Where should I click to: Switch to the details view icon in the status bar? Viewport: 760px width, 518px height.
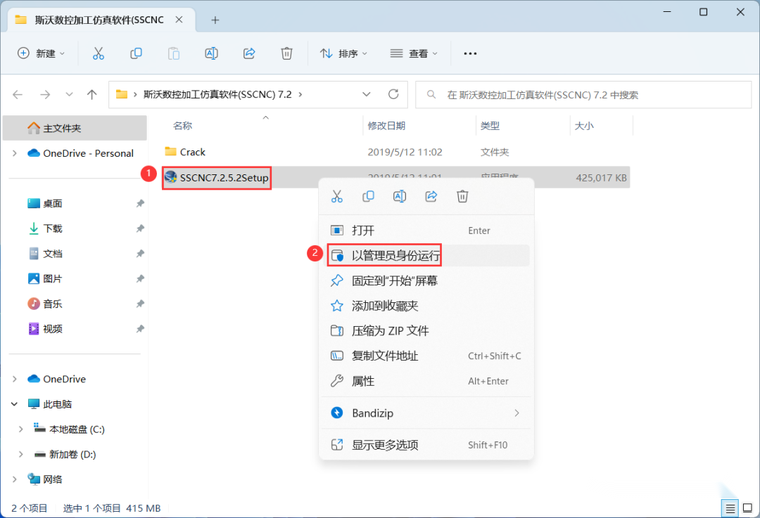(729, 508)
